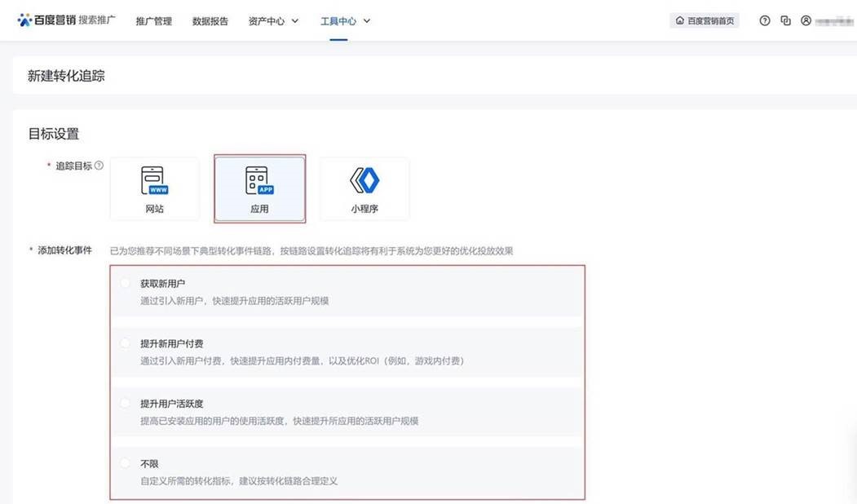The width and height of the screenshot is (857, 504).
Task: Select the 提升用户活跃度 radio option
Action: [125, 404]
